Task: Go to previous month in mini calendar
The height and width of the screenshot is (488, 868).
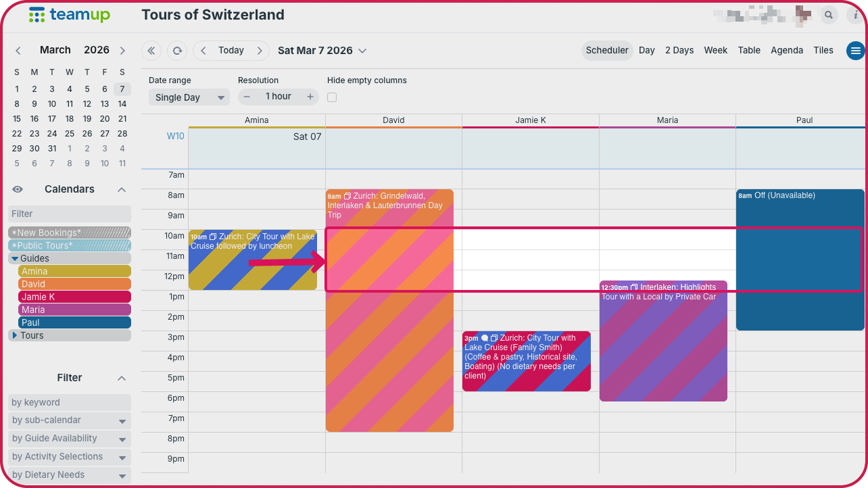Action: (18, 51)
